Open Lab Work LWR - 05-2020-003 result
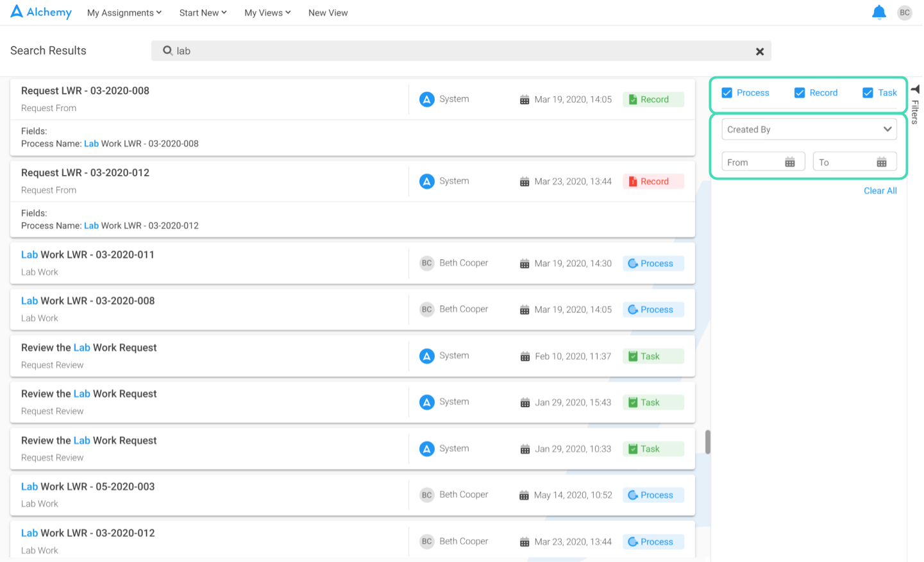The width and height of the screenshot is (924, 562). 88,487
